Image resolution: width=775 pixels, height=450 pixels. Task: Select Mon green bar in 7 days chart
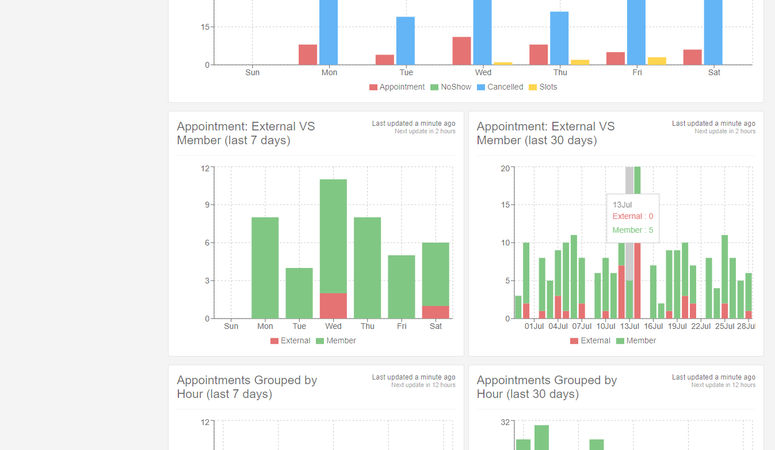(x=265, y=268)
